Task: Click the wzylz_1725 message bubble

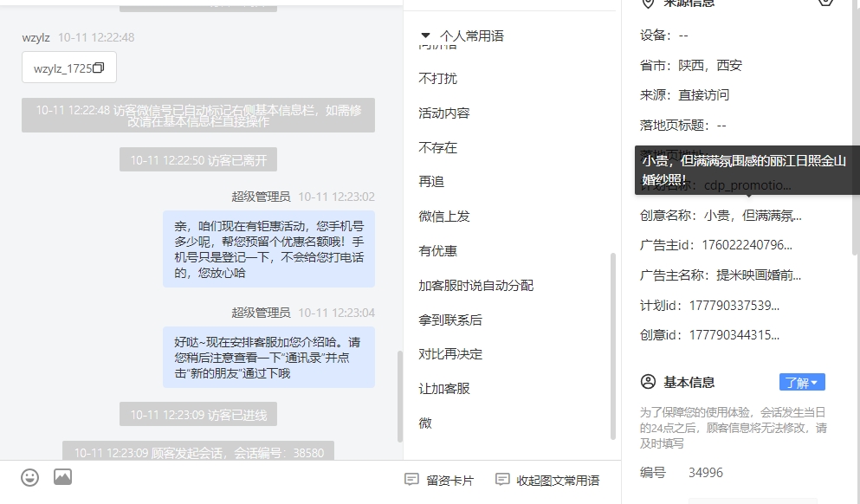Action: [x=69, y=68]
